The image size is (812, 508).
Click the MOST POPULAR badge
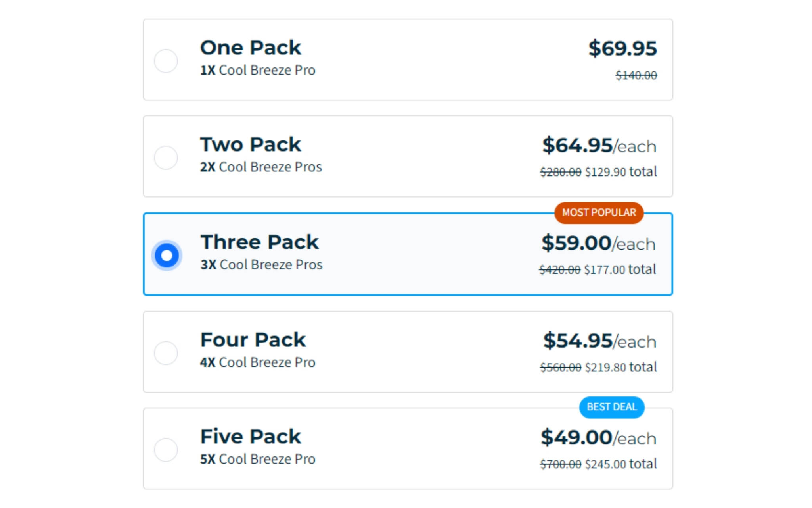[x=599, y=213]
